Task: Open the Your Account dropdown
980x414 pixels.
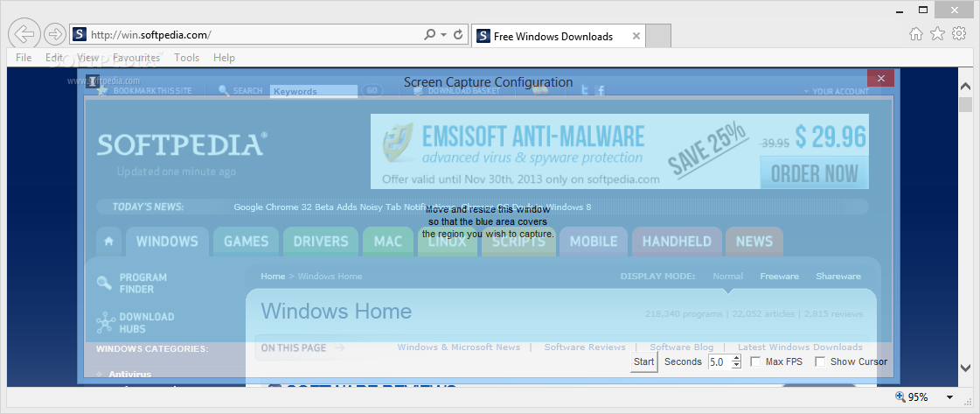Action: pyautogui.click(x=837, y=91)
